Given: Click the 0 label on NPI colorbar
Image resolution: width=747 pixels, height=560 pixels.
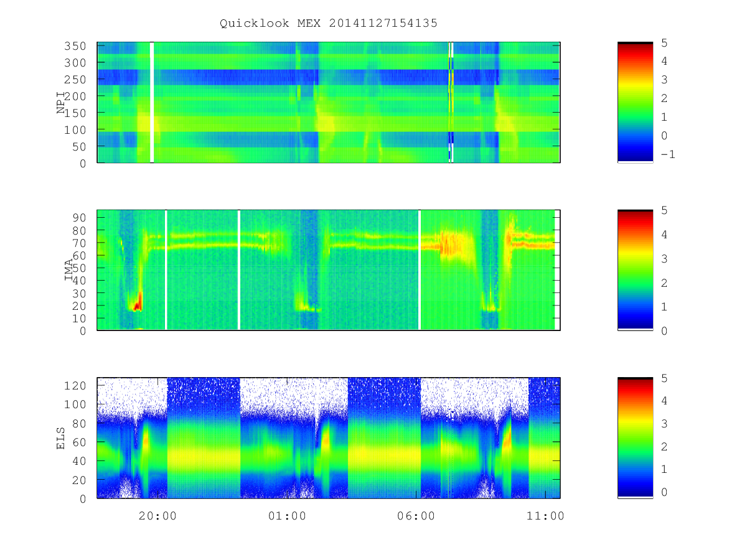Looking at the screenshot, I should (664, 136).
